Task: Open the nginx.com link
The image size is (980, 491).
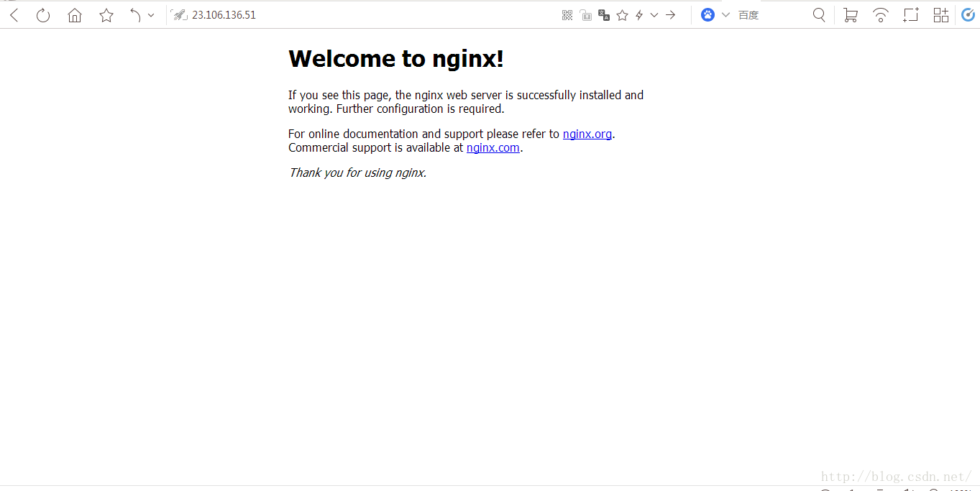Action: tap(493, 148)
